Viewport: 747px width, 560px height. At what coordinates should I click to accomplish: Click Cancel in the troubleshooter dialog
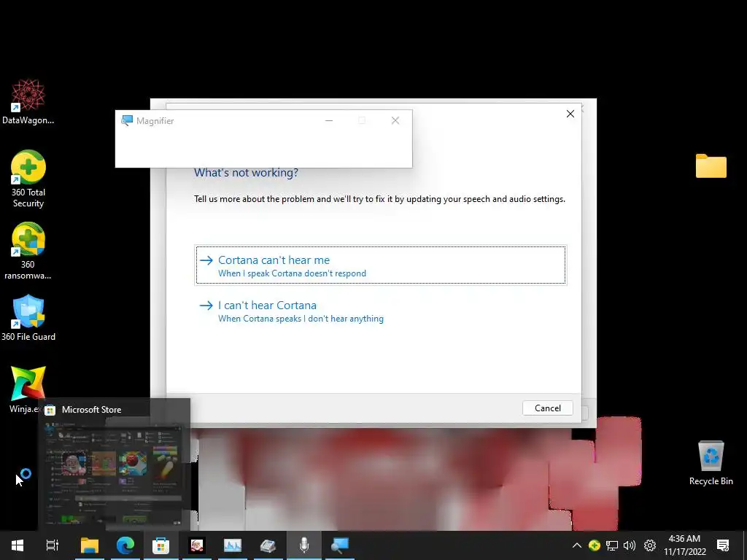pos(547,408)
